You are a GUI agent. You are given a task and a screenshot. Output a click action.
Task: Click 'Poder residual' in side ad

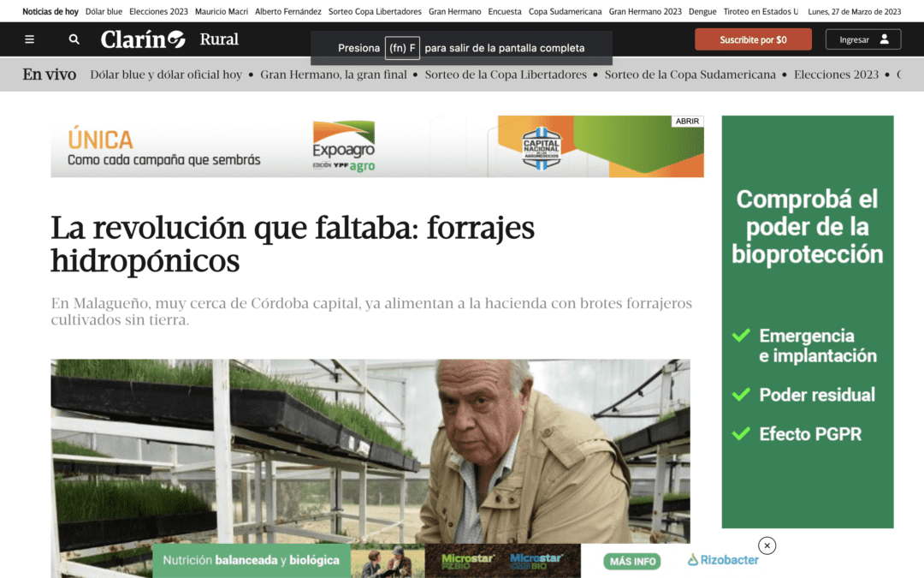coord(817,395)
